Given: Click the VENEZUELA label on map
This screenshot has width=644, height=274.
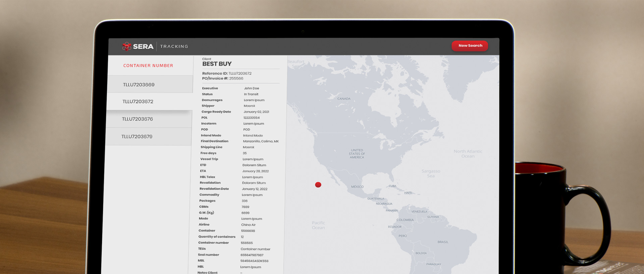Looking at the screenshot, I should click(419, 212).
